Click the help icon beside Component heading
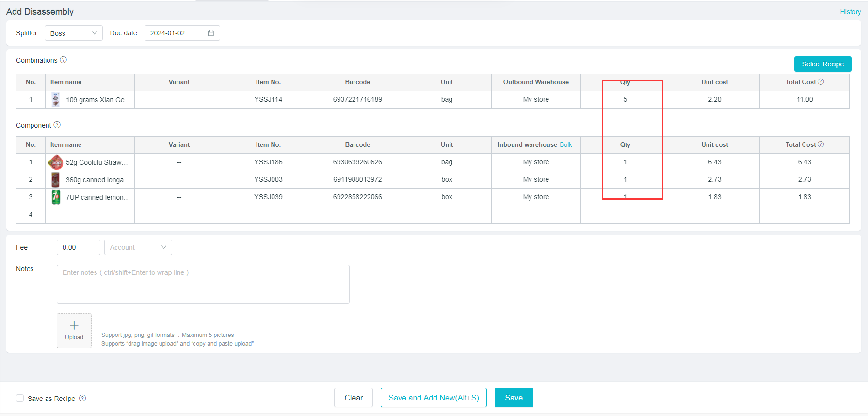This screenshot has height=416, width=868. (57, 125)
